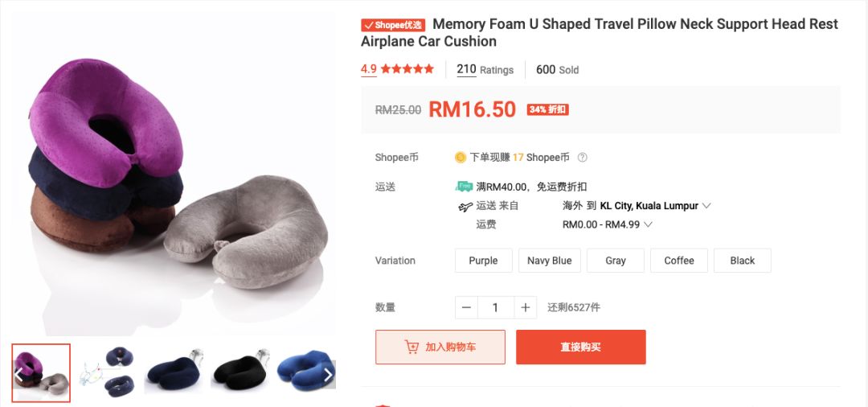Viewport: 868px width, 407px height.
Task: Expand the shipping fee RM0.00 - RM4.99 dropdown
Action: tap(649, 225)
